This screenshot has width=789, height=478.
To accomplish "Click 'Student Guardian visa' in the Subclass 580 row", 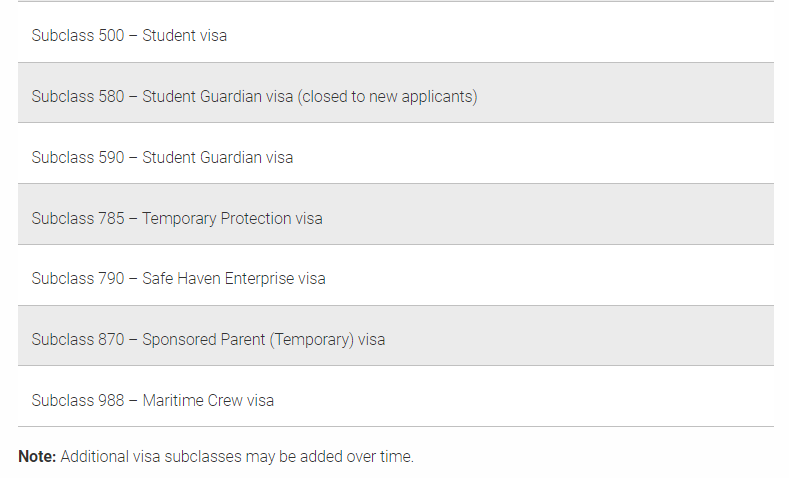I will pos(217,97).
